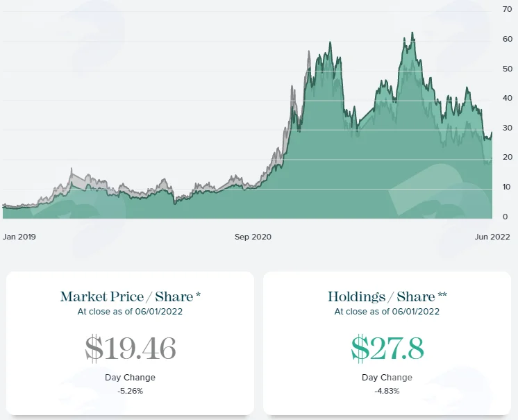Click the 60 y-axis label
Screen dimensions: 518x420
coord(508,39)
